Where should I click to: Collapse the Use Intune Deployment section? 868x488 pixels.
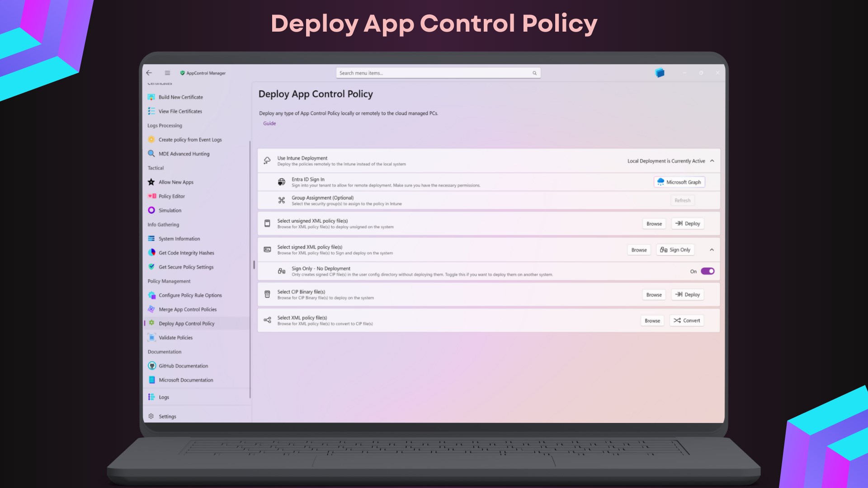712,161
